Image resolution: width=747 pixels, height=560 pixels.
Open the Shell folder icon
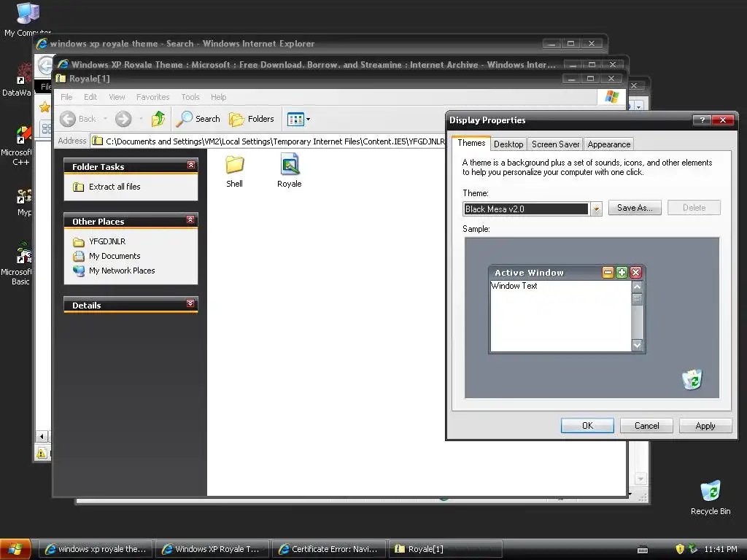234,171
